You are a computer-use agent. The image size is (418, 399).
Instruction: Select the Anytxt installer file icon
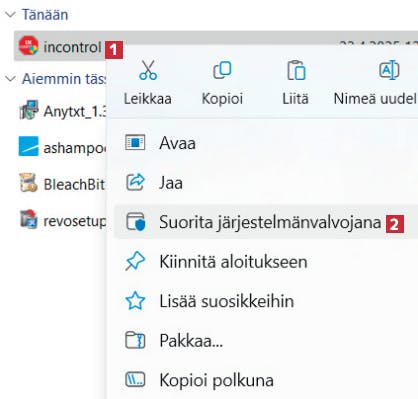[x=29, y=110]
